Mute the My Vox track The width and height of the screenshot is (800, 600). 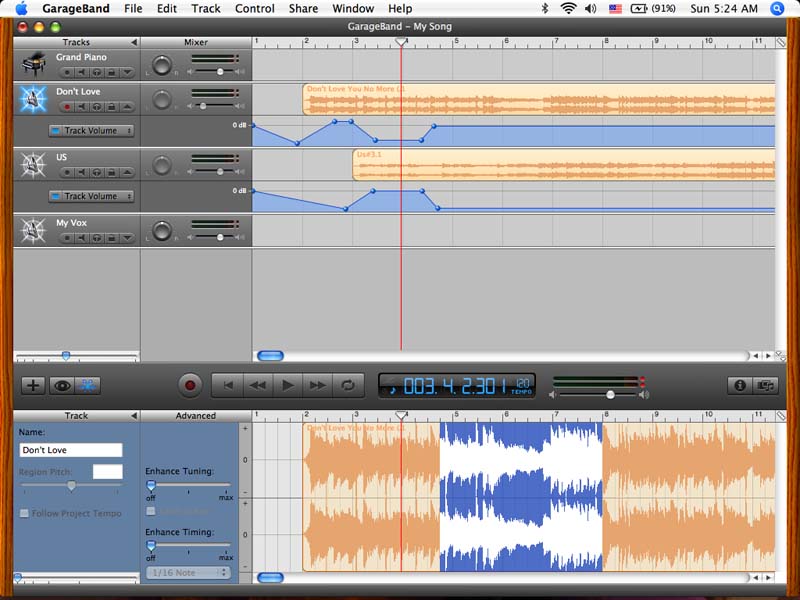click(82, 238)
